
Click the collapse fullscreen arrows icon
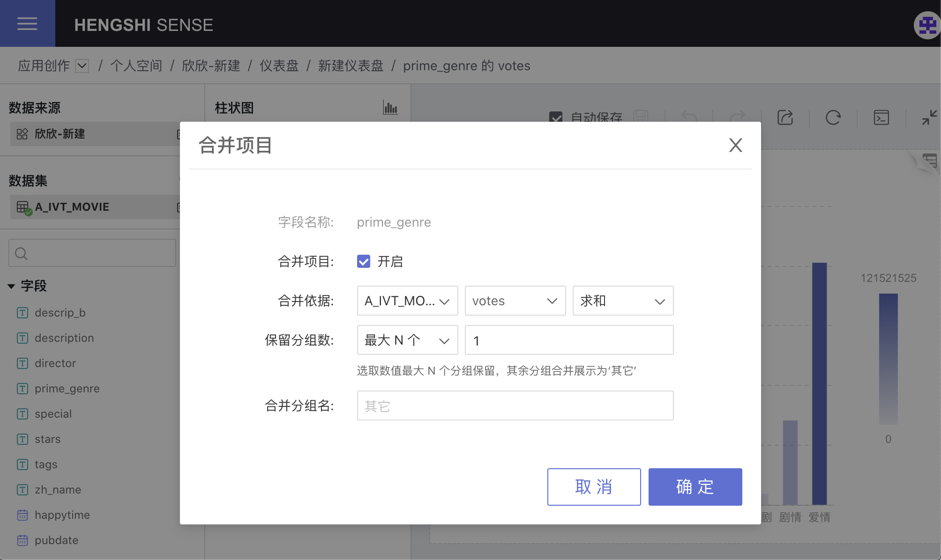coord(929,118)
